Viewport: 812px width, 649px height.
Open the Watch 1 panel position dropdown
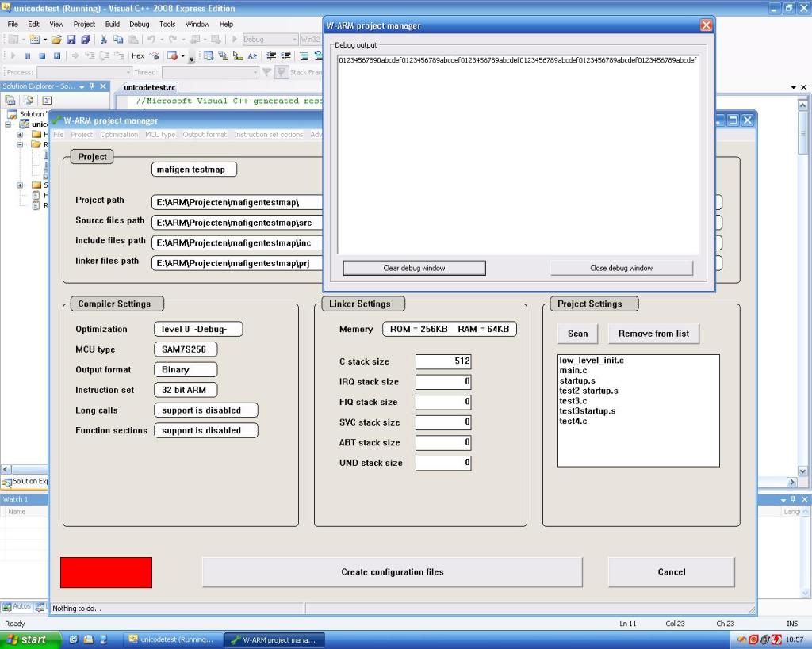[x=783, y=500]
